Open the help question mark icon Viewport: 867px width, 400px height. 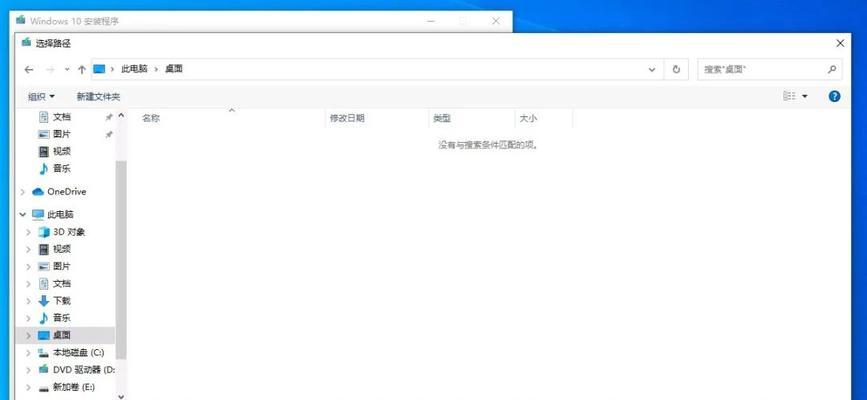click(834, 96)
